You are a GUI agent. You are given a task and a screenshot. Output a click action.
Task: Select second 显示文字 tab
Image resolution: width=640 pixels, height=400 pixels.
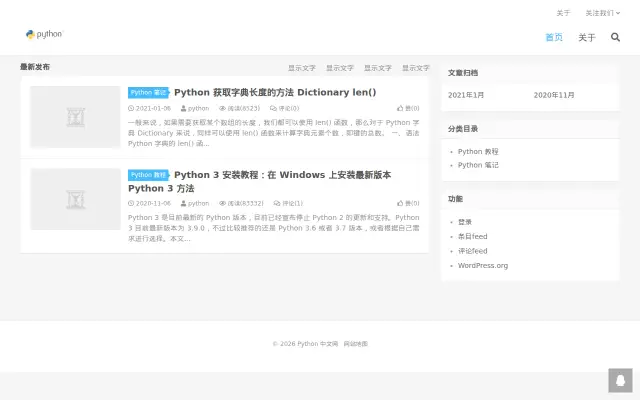[x=340, y=68]
